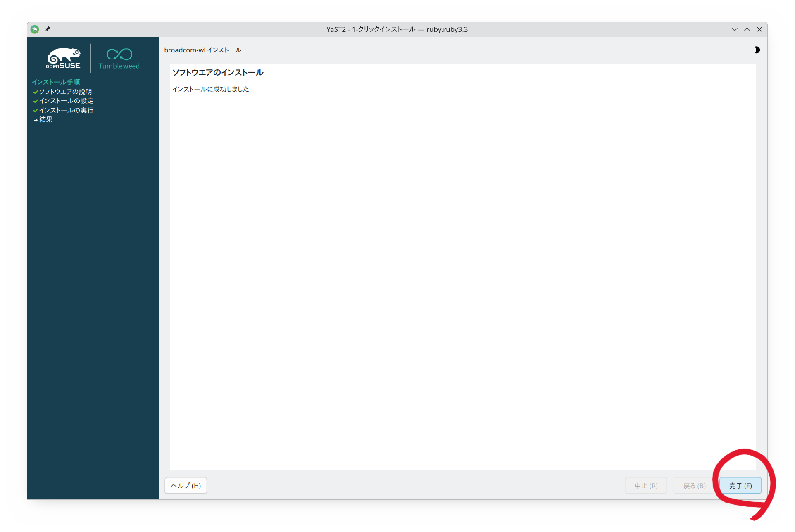Click the YaST application icon in title bar
Screen dimensions: 795x532
[x=35, y=29]
